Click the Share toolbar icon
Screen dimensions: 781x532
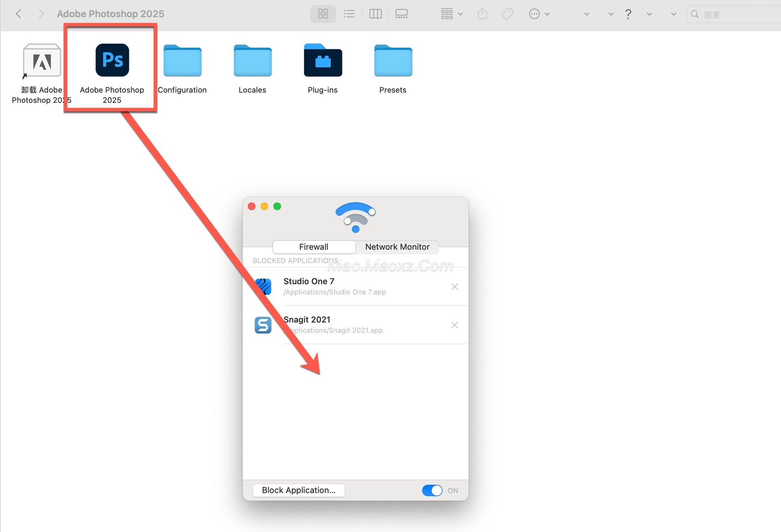coord(482,14)
